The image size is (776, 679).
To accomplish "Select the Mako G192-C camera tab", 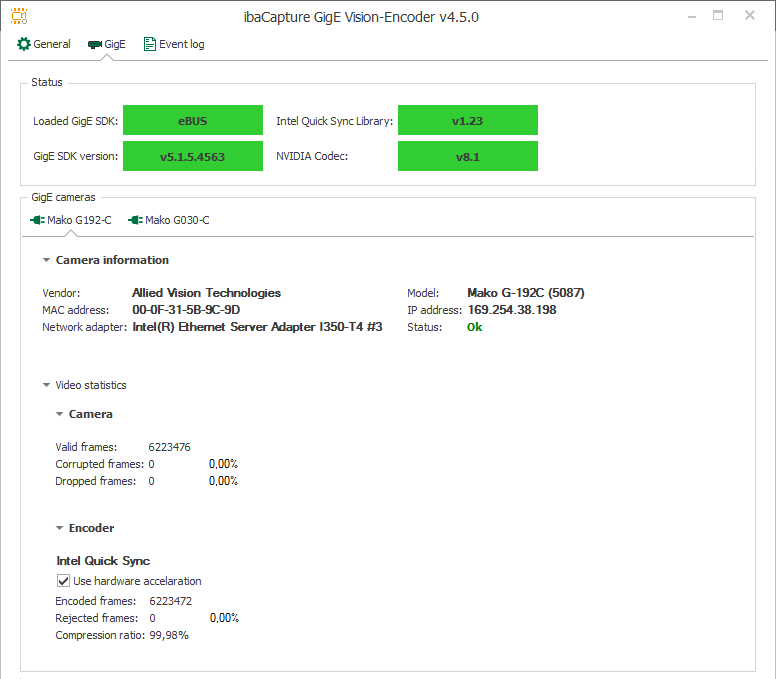I will coord(71,220).
